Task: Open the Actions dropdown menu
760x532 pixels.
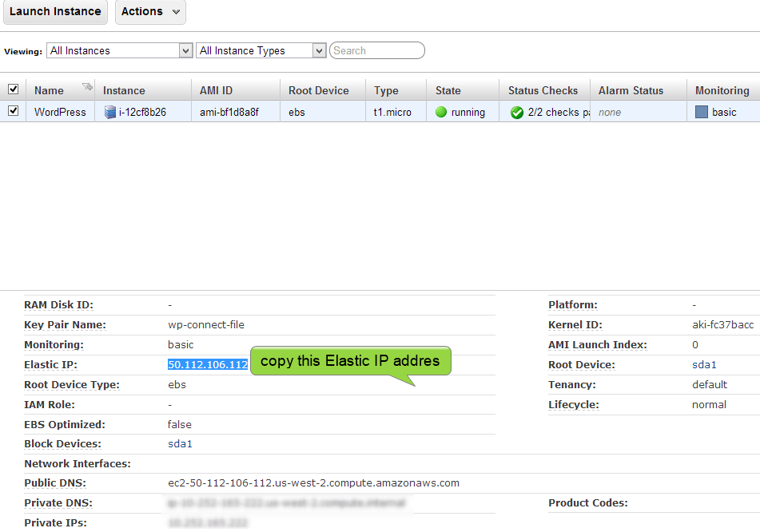Action: click(150, 12)
